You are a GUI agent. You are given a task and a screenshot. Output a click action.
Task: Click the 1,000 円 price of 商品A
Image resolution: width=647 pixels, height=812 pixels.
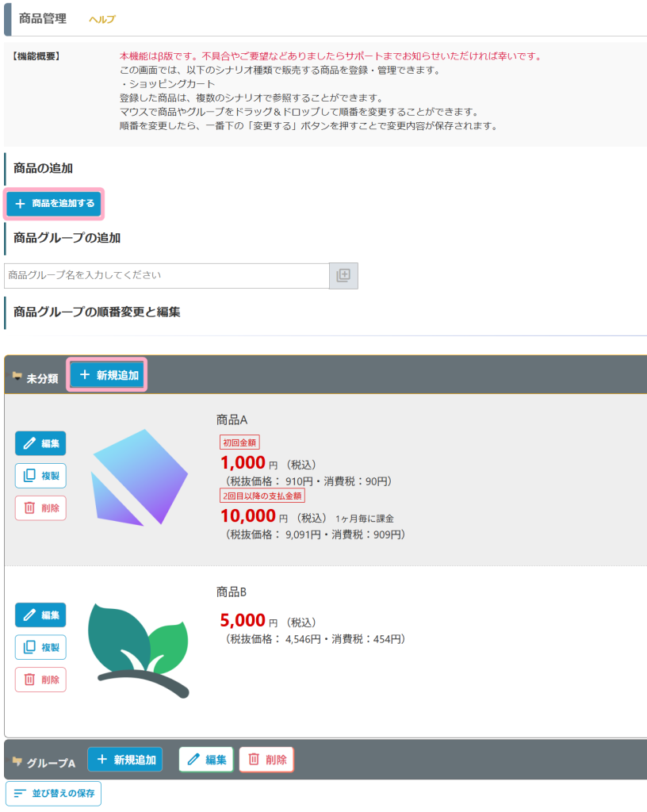(250, 462)
